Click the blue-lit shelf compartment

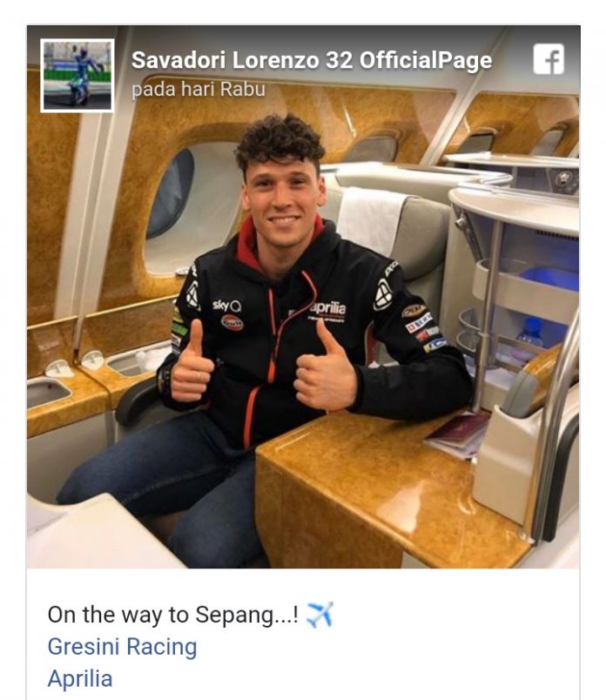[x=549, y=279]
